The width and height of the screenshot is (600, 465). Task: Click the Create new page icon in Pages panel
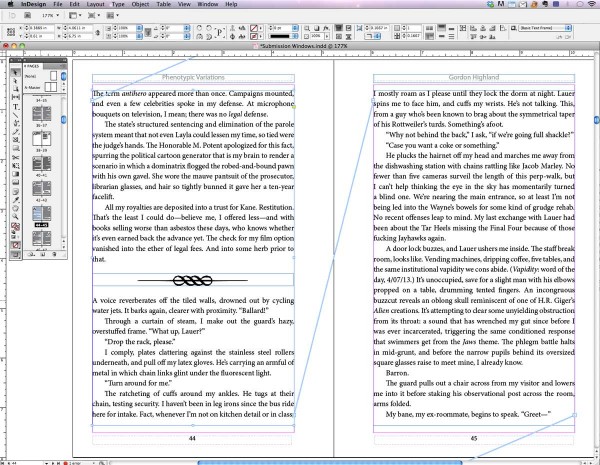[42, 255]
